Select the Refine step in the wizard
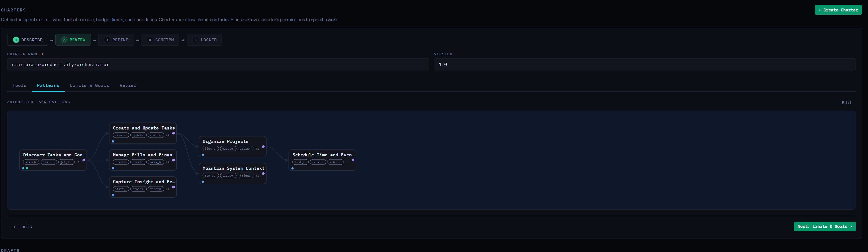Viewport: 868px width, 252px height. click(116, 40)
